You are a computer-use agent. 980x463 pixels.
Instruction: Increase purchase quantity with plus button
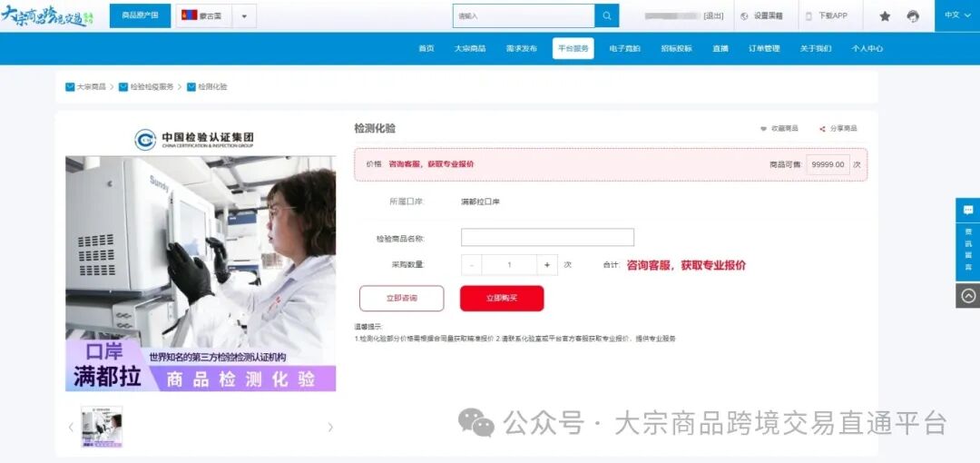click(547, 265)
